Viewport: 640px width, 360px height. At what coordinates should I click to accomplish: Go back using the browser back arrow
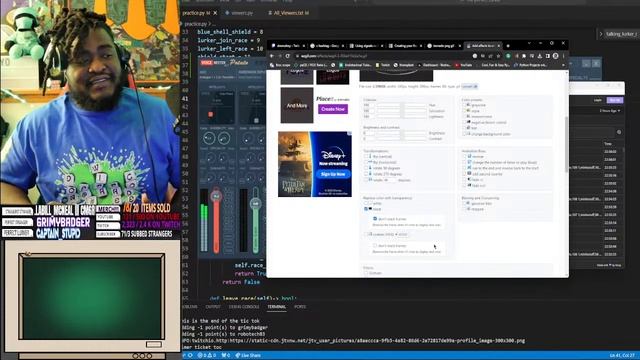(272, 56)
